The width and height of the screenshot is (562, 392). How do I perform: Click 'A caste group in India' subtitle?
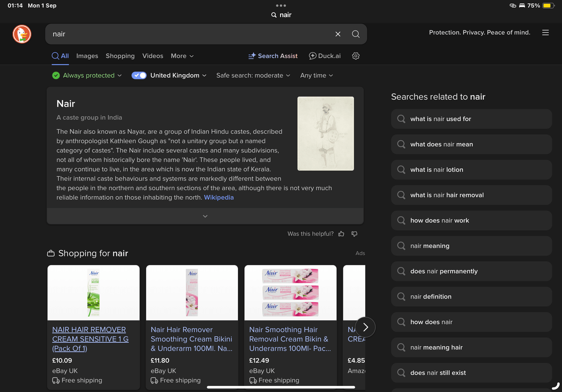(89, 117)
